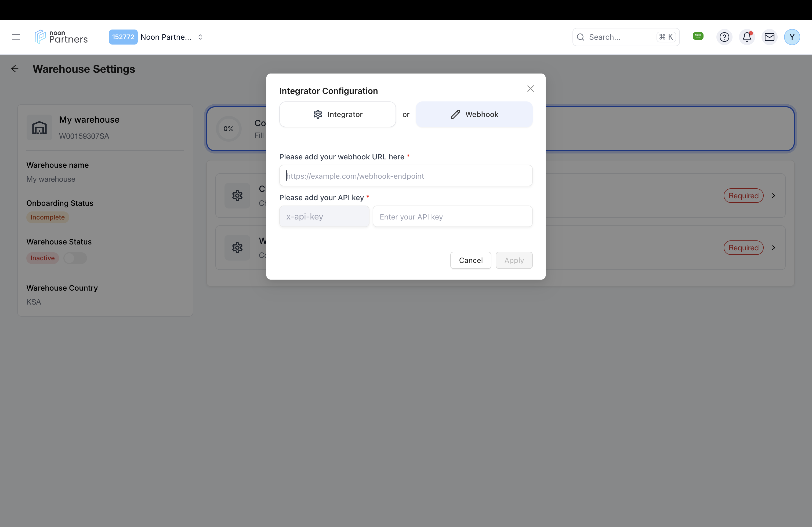Open the notifications bell

746,37
